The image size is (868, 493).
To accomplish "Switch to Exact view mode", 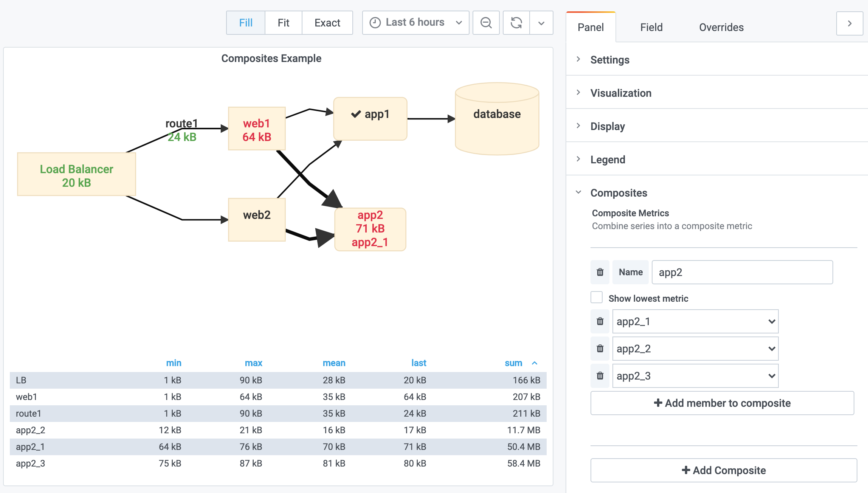I will pyautogui.click(x=327, y=23).
